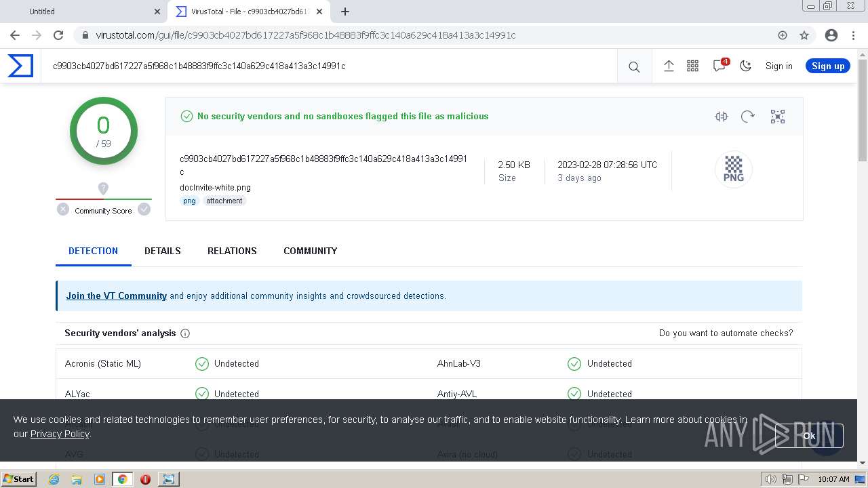
Task: Click the attachment tag chip
Action: click(x=224, y=201)
